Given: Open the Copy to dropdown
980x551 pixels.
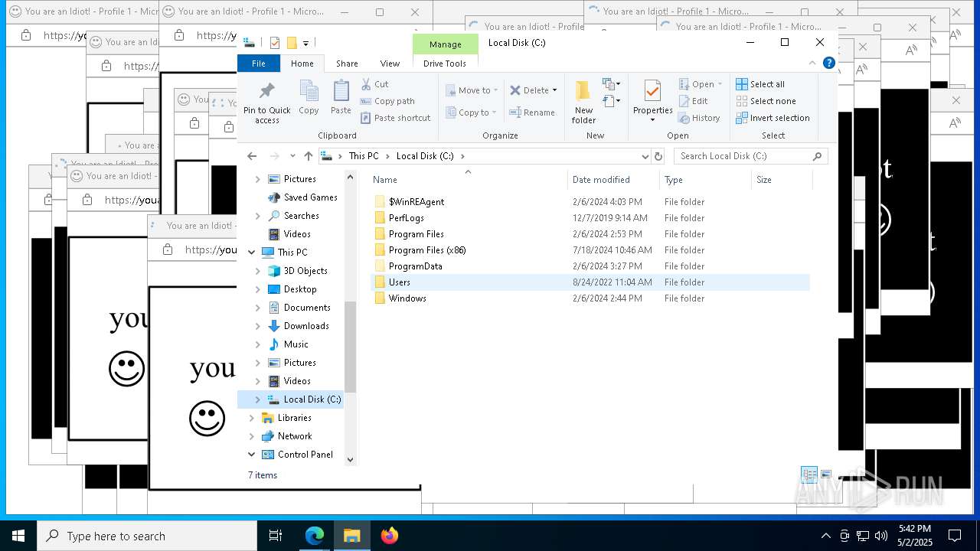Looking at the screenshot, I should [471, 112].
